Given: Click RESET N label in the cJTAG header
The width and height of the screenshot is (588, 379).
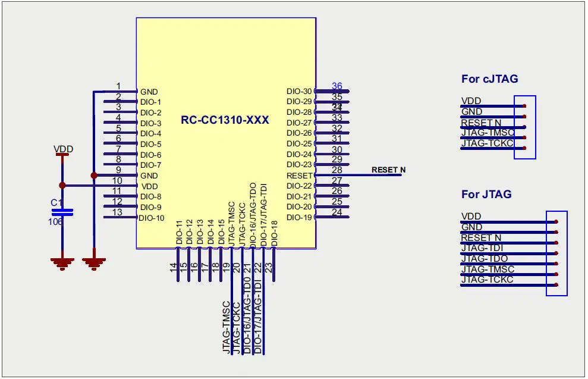Looking at the screenshot, I should click(x=481, y=123).
